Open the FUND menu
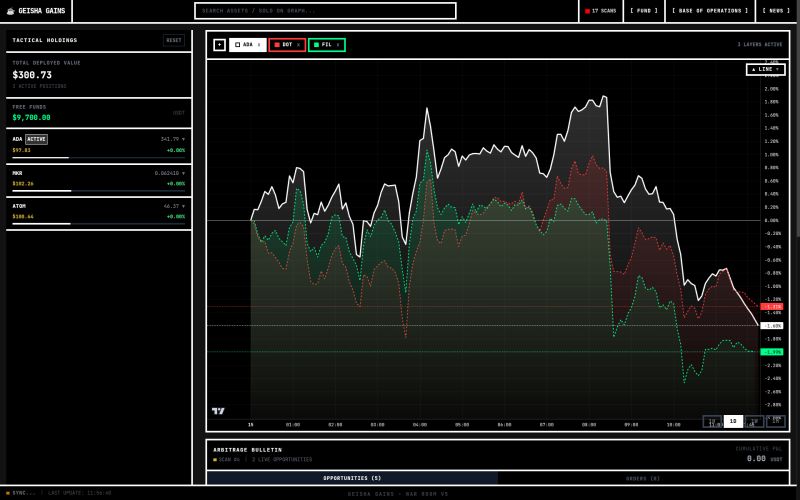Viewport: 800px width, 500px height. (x=644, y=11)
